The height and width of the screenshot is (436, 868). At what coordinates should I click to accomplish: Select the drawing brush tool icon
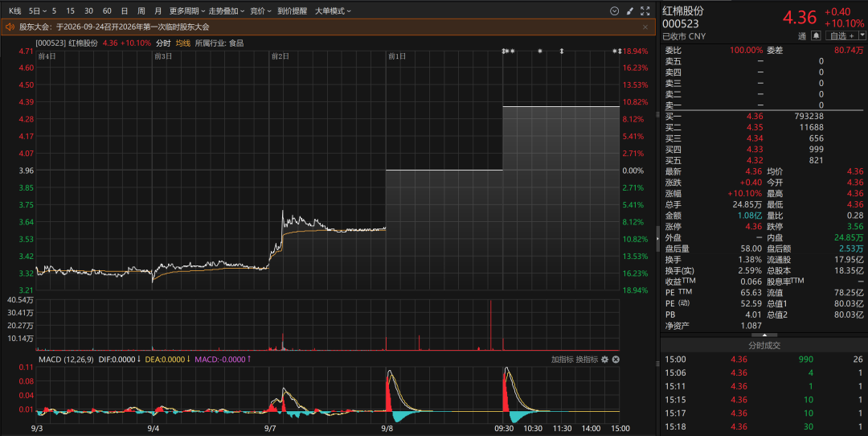[629, 11]
